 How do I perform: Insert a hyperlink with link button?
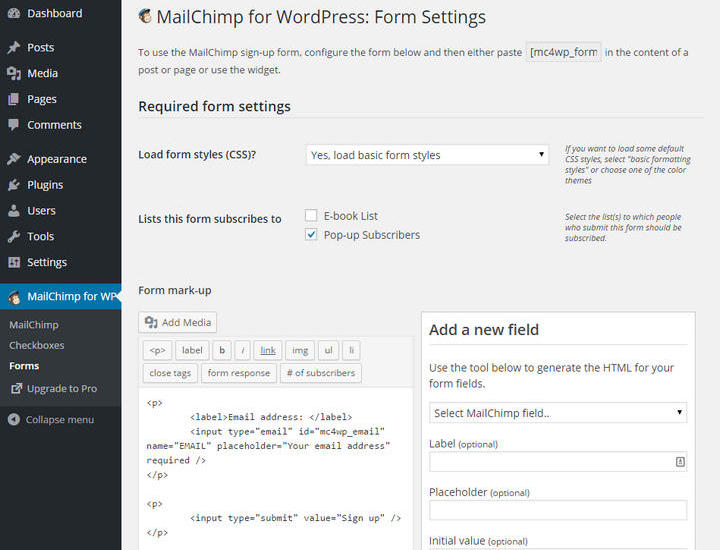click(x=268, y=350)
